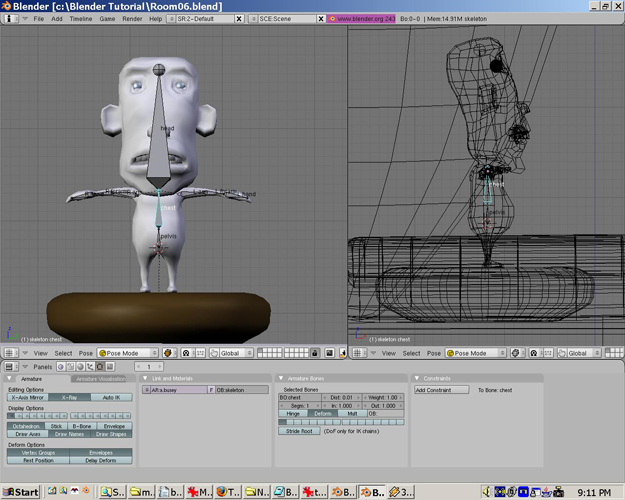This screenshot has height=500, width=625.
Task: Enable Draw Axes display option
Action: [x=28, y=434]
